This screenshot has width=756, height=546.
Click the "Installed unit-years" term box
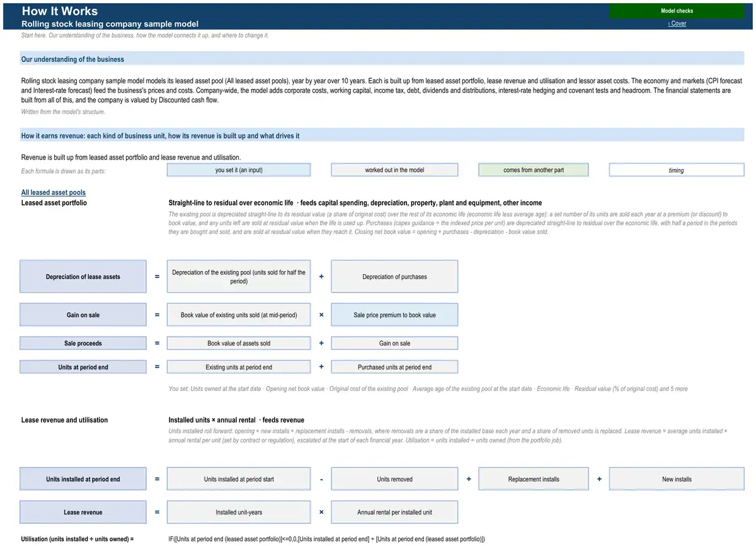[239, 512]
